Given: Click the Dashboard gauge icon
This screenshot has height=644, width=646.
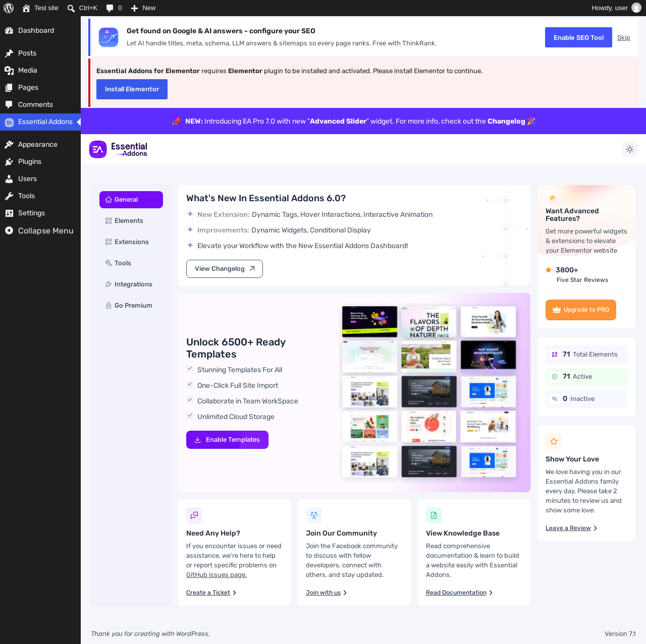Looking at the screenshot, I should pos(9,30).
